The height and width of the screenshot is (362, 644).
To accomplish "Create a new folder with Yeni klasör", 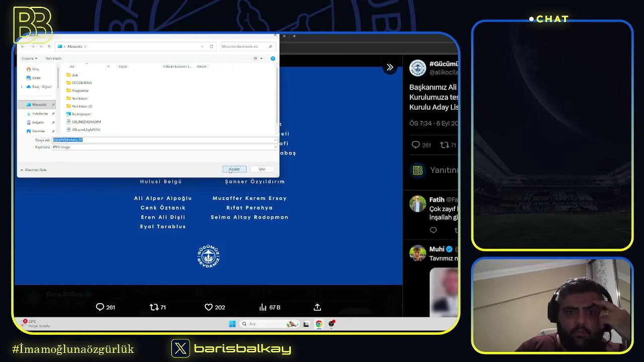I will pos(53,58).
